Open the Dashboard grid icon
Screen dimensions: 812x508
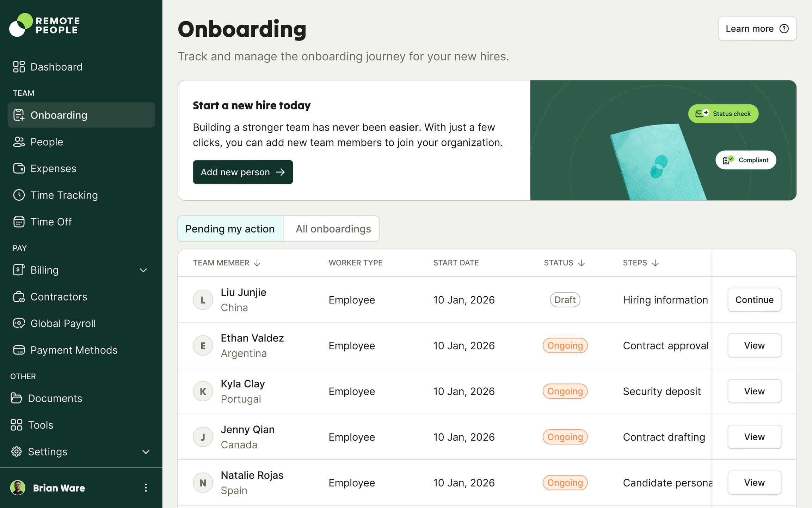tap(19, 67)
